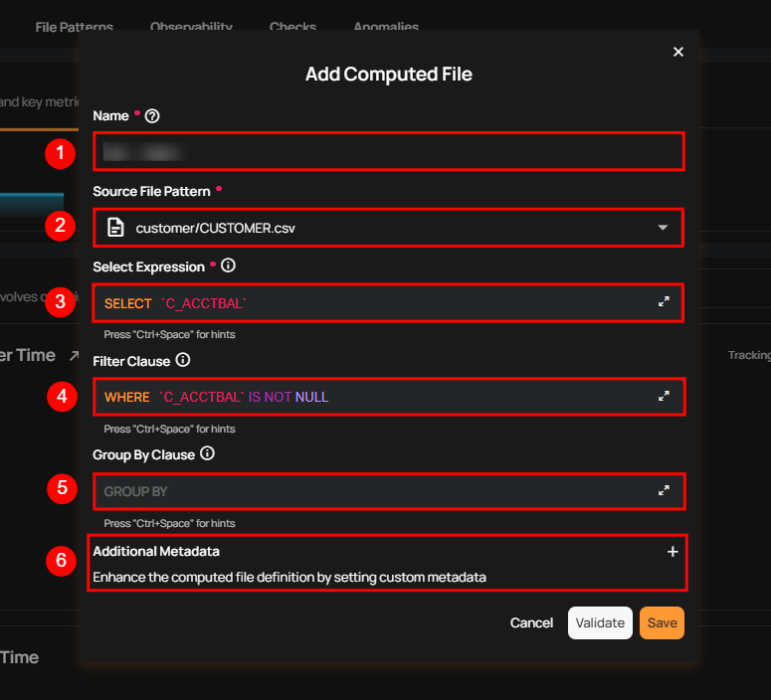The height and width of the screenshot is (700, 771).
Task: Expand the Additional Metadata section
Action: point(387,563)
